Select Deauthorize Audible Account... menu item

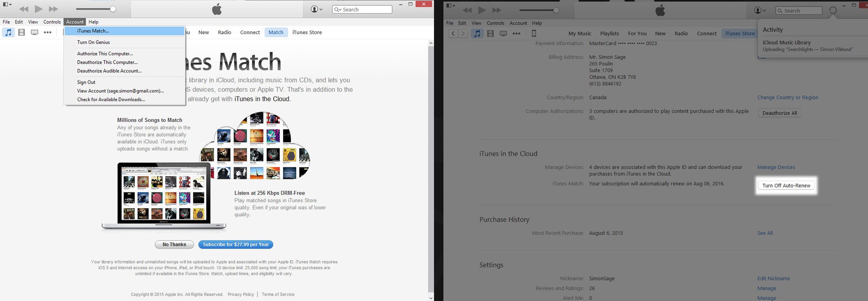[x=124, y=71]
